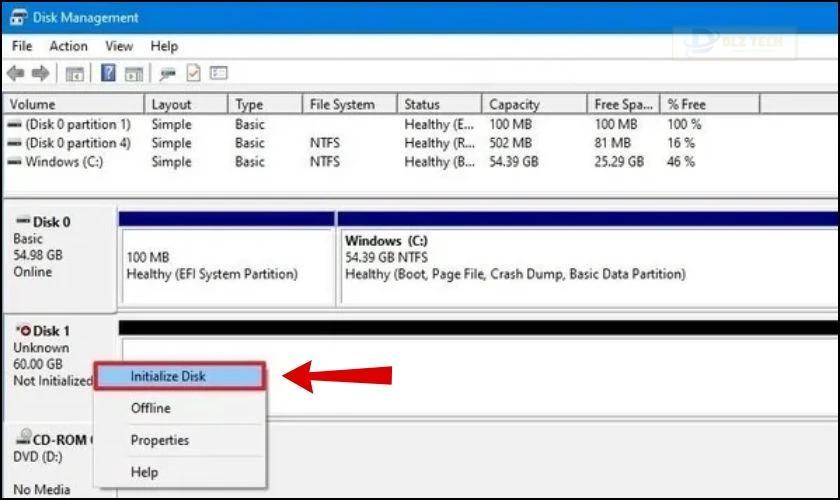The width and height of the screenshot is (840, 500).
Task: Sort by the Status column header
Action: point(440,104)
